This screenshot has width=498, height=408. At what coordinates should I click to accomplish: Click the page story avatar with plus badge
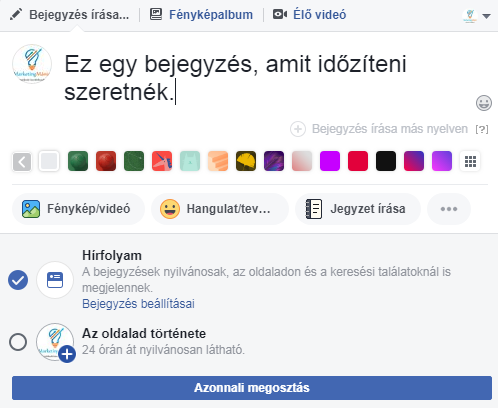pyautogui.click(x=55, y=342)
